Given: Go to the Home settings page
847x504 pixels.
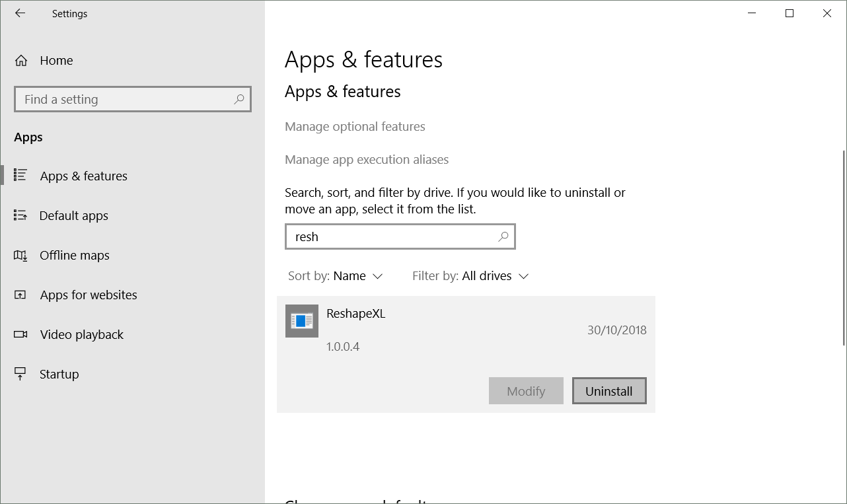Looking at the screenshot, I should click(x=56, y=61).
